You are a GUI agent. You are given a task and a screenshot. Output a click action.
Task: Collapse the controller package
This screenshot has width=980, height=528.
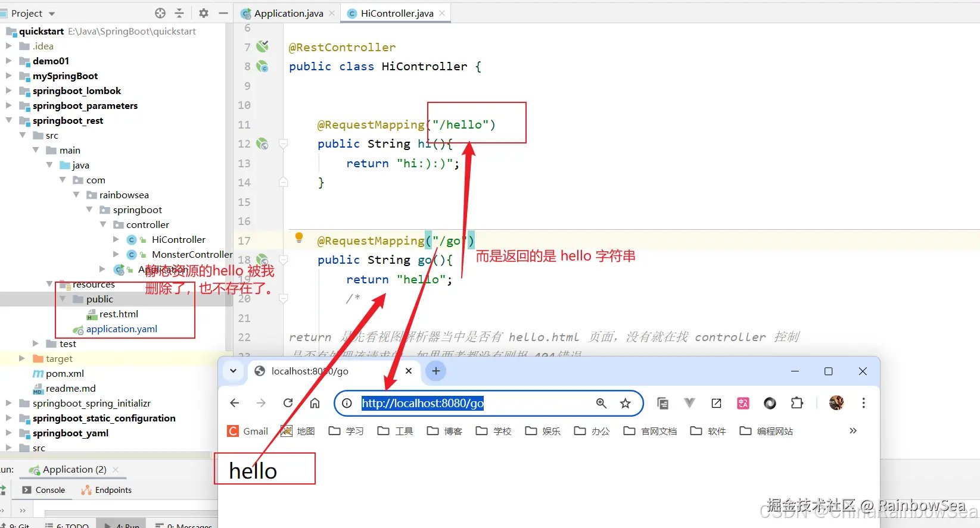(x=103, y=224)
